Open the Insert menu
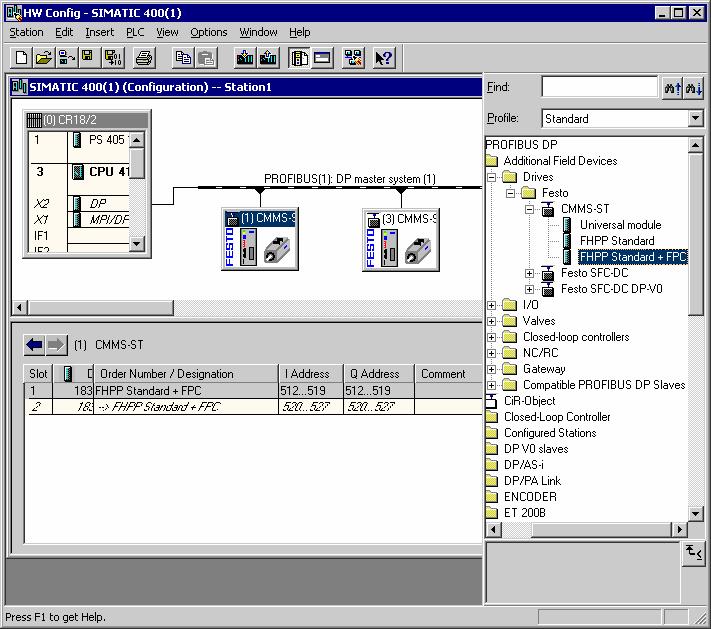This screenshot has height=629, width=711. (99, 32)
